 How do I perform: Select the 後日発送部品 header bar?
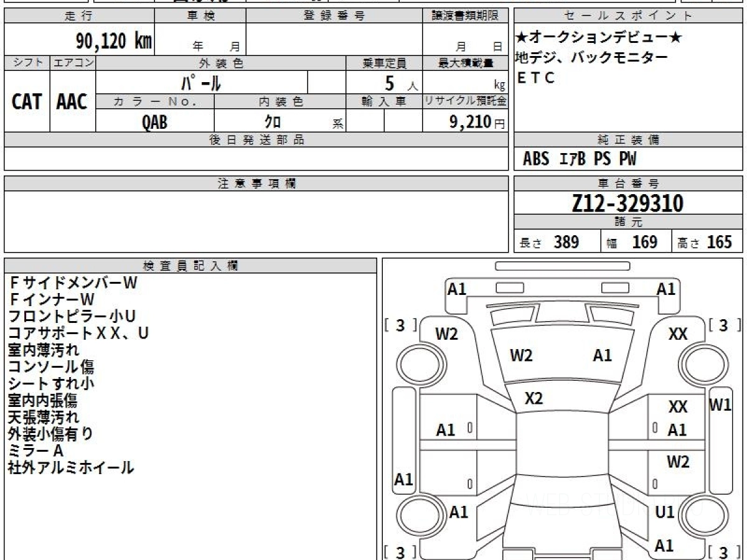click(x=256, y=140)
